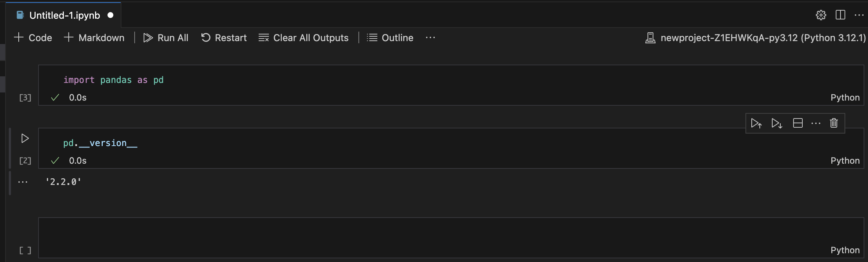Toggle the Outline view

click(390, 37)
